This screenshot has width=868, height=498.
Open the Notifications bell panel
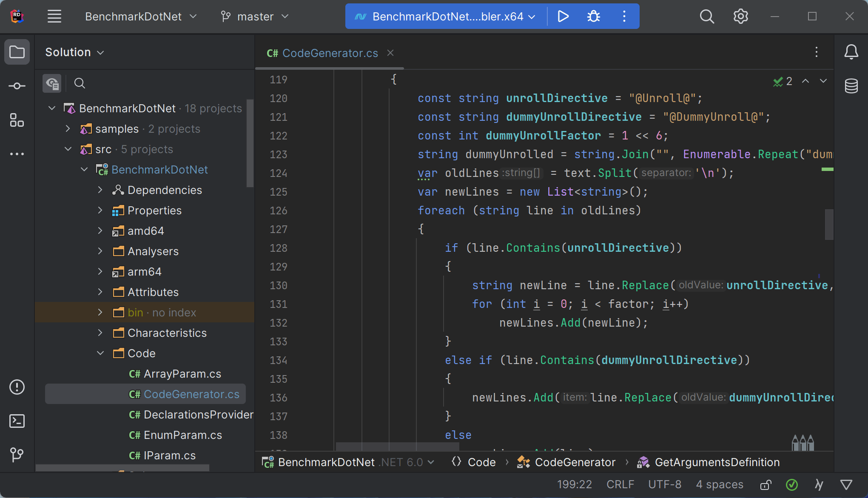(851, 52)
